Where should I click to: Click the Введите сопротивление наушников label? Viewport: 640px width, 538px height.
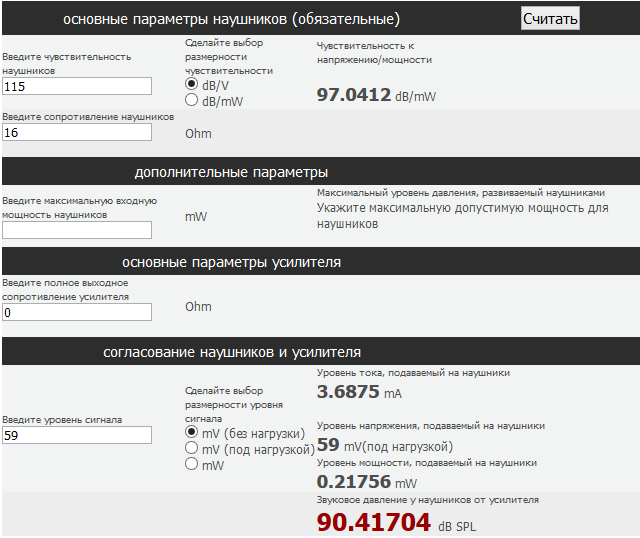(88, 117)
